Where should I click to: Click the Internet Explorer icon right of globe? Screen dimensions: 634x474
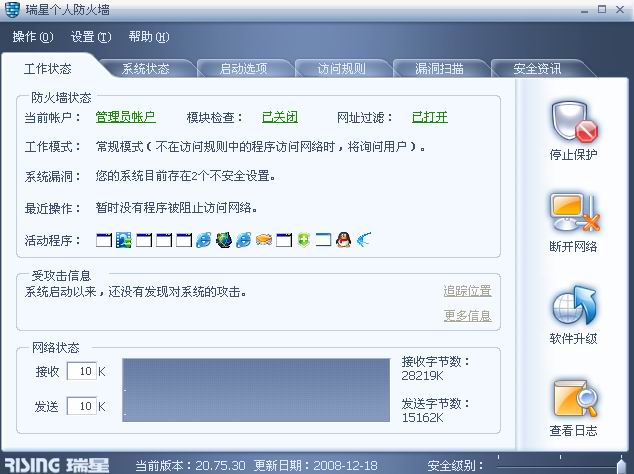click(x=243, y=240)
